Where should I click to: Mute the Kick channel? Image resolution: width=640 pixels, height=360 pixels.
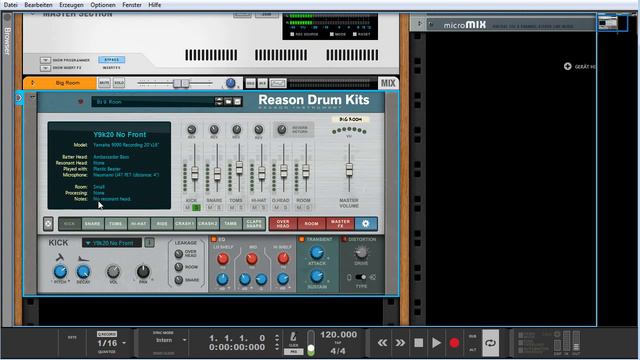(x=188, y=208)
